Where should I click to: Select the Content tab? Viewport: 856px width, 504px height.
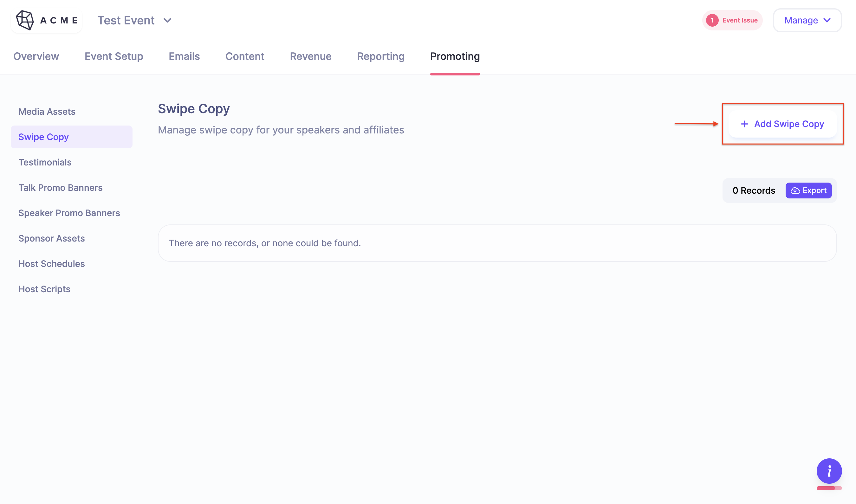(x=244, y=56)
